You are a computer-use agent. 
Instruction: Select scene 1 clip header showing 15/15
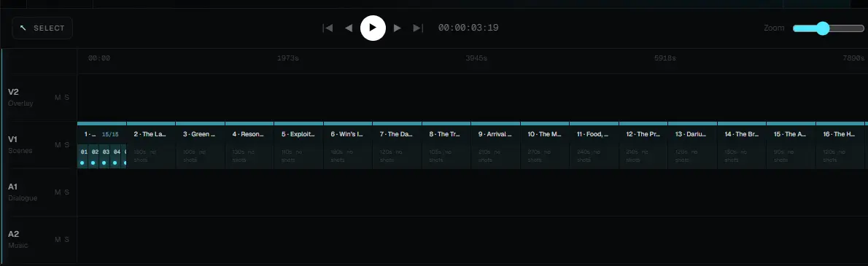click(x=102, y=134)
